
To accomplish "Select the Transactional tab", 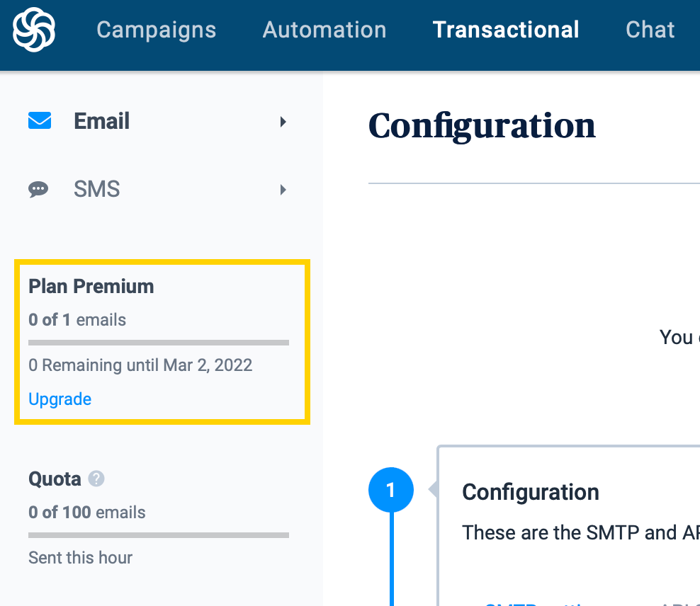I will 506,30.
